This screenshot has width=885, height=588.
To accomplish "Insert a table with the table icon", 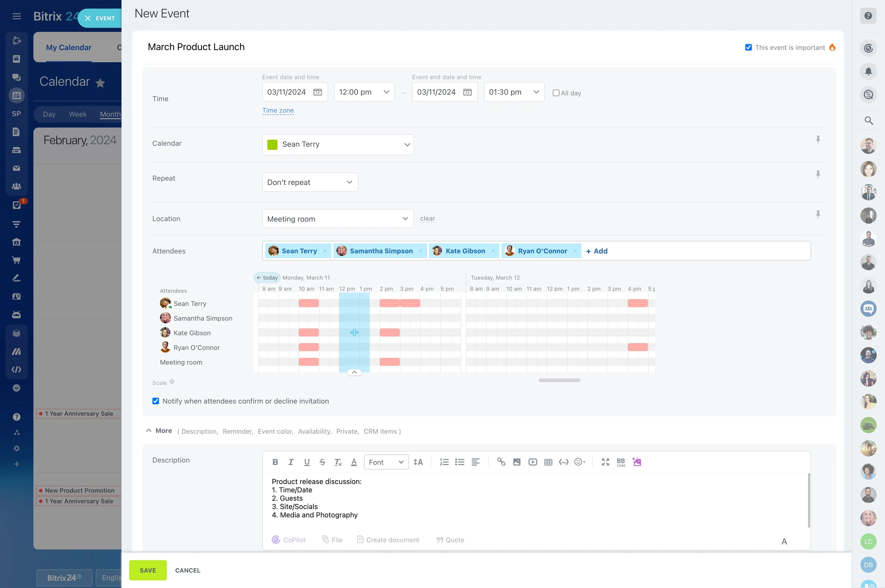I will 548,462.
